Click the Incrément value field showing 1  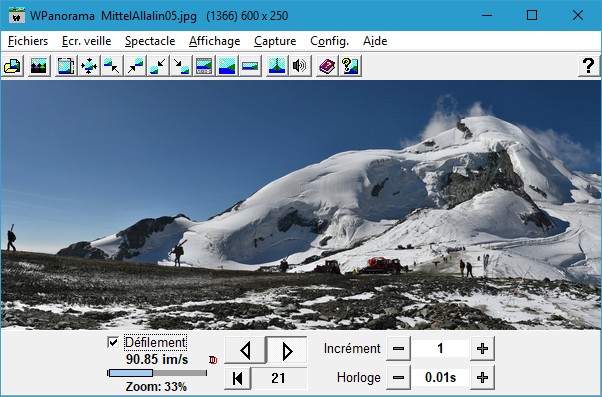[x=440, y=349]
